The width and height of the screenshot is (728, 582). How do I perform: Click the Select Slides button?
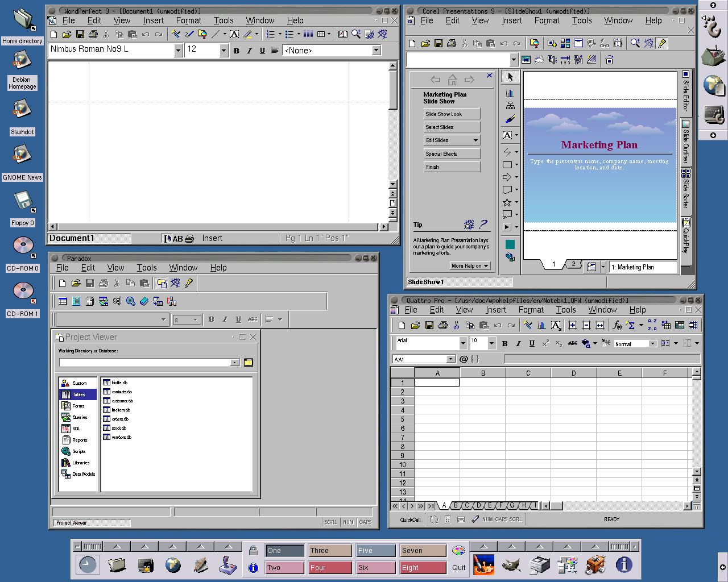click(x=452, y=127)
